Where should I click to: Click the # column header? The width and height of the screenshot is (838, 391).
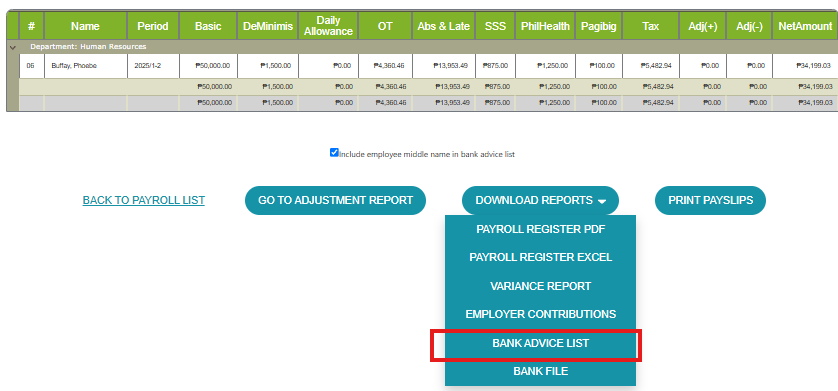(32, 26)
